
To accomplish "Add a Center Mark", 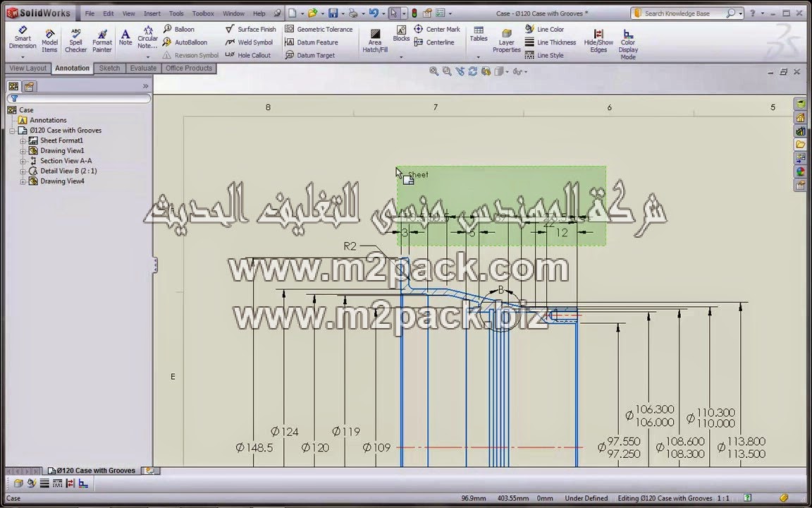I will coord(437,29).
